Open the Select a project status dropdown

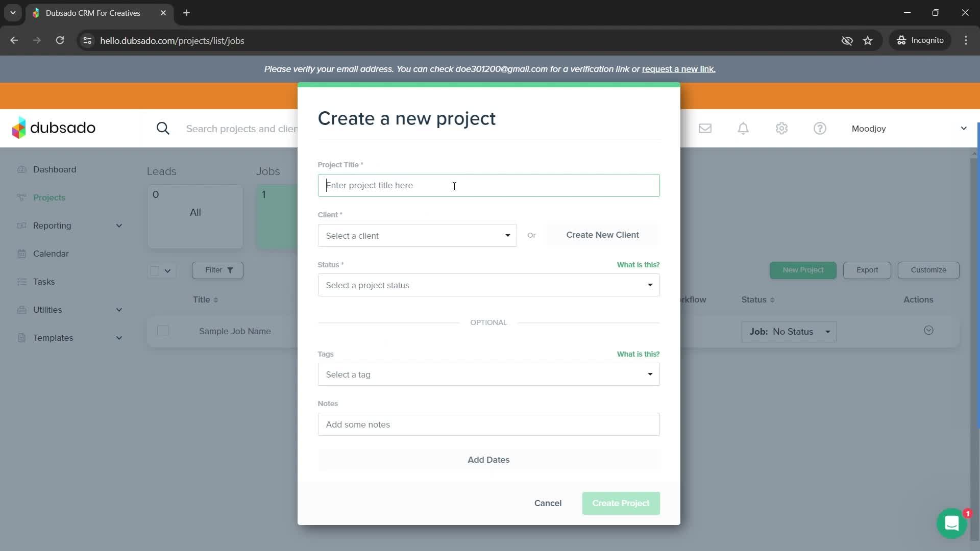click(488, 285)
